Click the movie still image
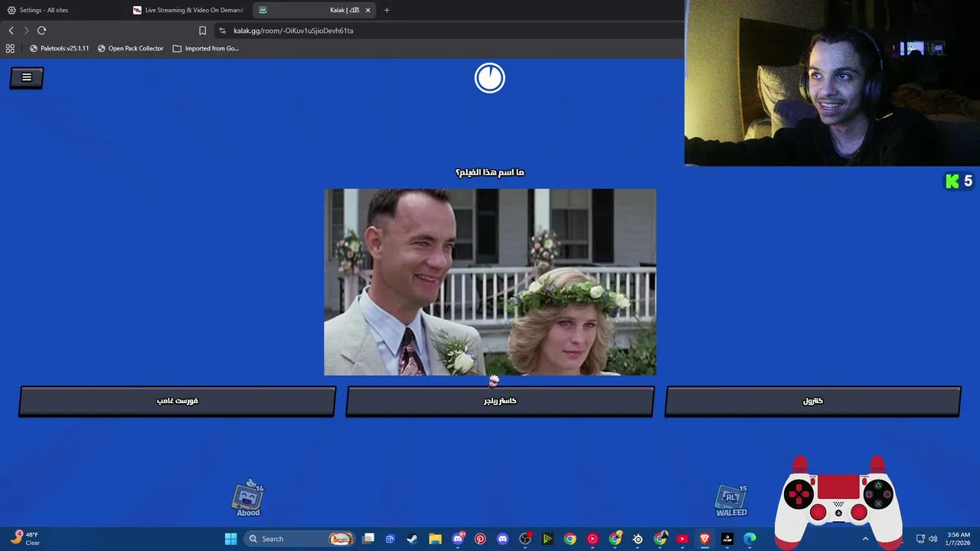Screen dimensions: 980x551 pos(490,282)
